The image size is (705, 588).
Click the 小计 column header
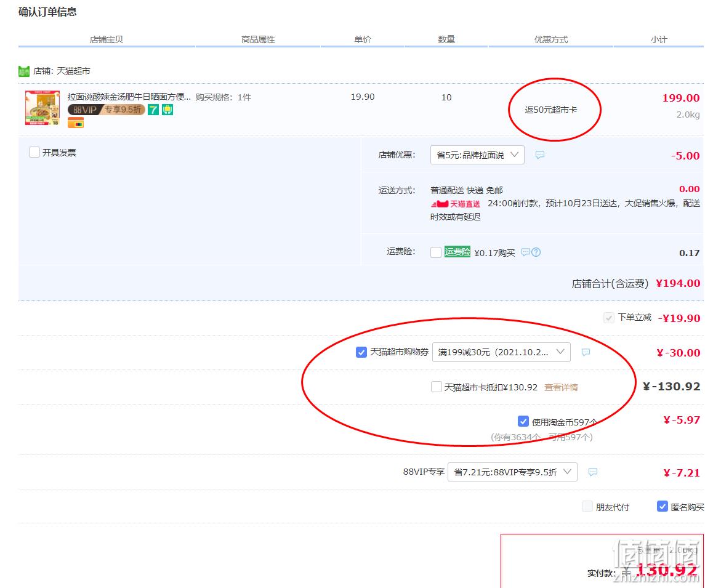pos(659,39)
